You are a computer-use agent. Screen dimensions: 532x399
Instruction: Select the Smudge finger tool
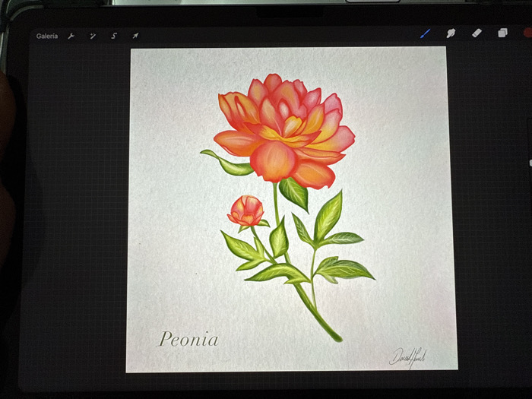click(451, 33)
